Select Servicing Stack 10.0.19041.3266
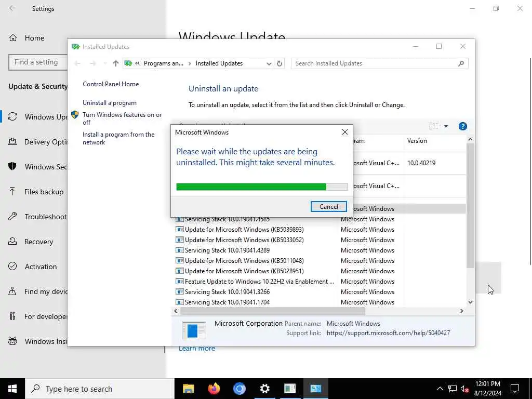 coord(228,292)
